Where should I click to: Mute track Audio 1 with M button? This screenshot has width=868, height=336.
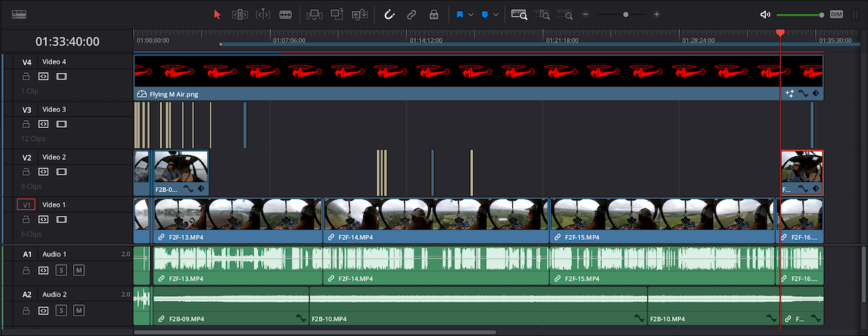(x=79, y=270)
